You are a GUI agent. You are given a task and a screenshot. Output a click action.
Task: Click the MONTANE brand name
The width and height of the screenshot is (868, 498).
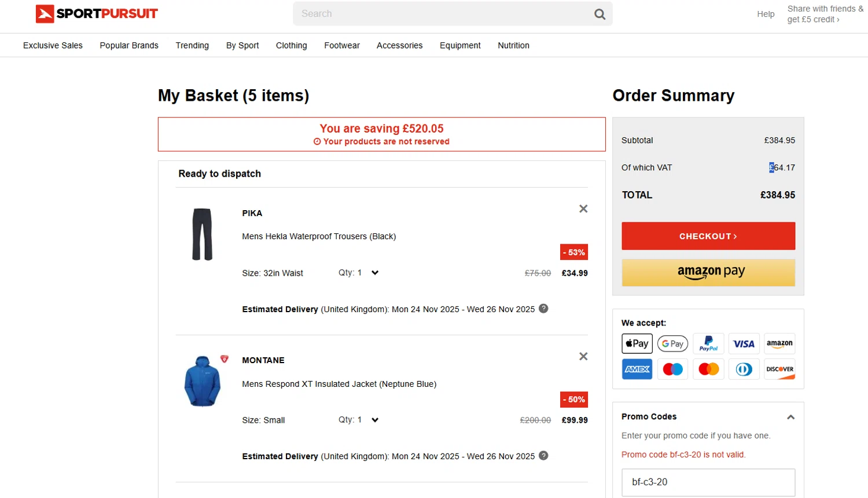pos(263,360)
